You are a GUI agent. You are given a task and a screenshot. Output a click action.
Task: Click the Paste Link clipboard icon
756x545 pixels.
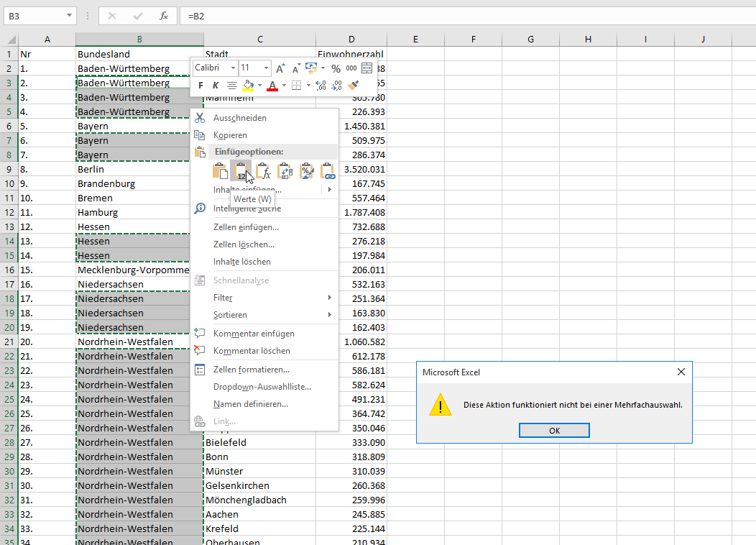[328, 171]
